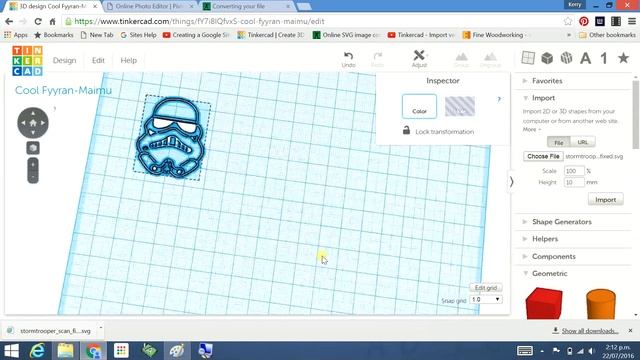Click the browser home icon
This screenshot has width=640, height=360.
[53, 22]
